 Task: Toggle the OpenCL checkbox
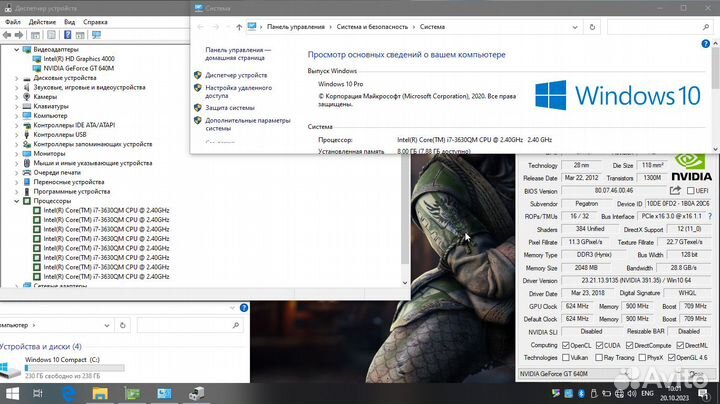(566, 343)
